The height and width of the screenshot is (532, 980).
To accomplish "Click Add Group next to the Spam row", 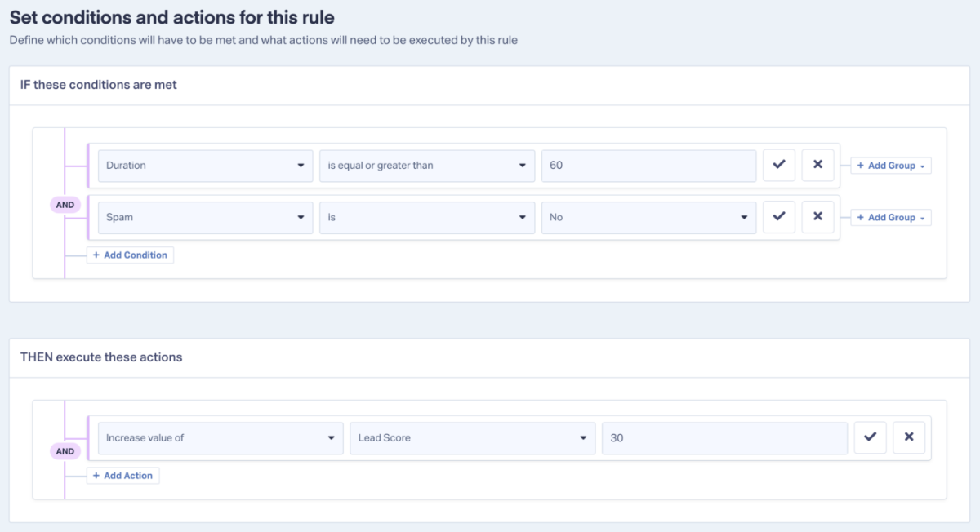I will [891, 218].
